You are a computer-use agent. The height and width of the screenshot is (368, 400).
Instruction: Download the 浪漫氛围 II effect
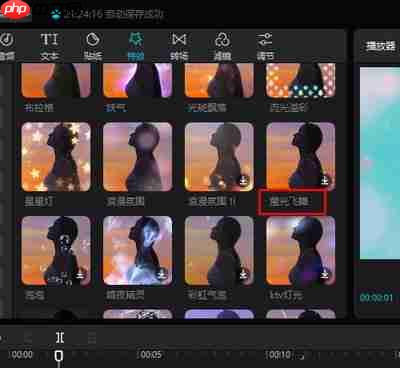pos(244,181)
